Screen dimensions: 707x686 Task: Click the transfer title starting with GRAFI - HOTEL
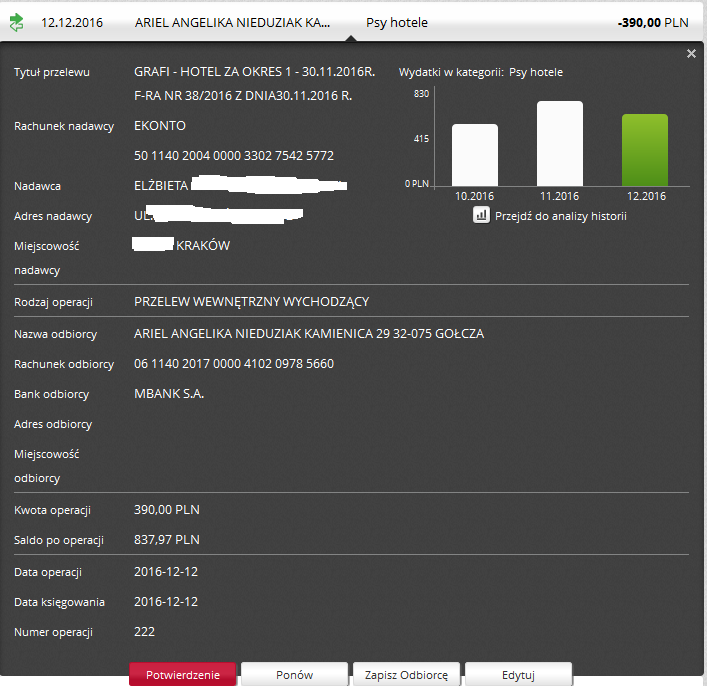(x=254, y=72)
